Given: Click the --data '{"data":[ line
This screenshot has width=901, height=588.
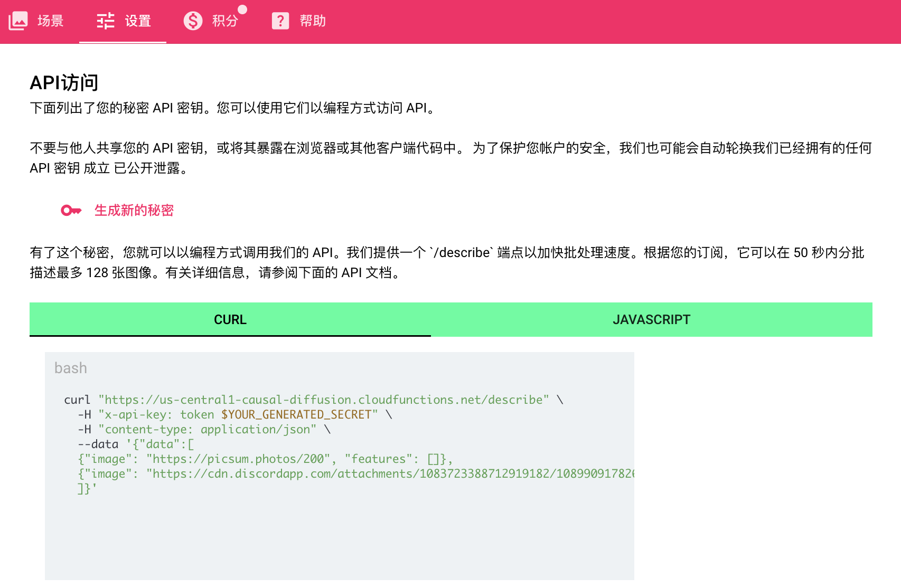Looking at the screenshot, I should pyautogui.click(x=136, y=444).
